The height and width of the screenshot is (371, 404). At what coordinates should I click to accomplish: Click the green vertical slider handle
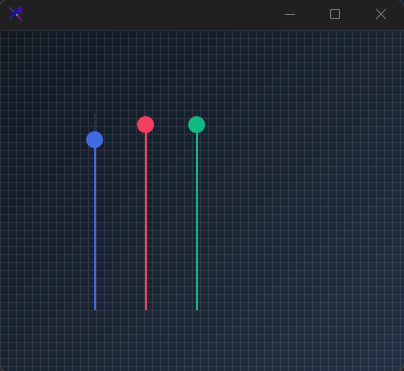point(197,125)
